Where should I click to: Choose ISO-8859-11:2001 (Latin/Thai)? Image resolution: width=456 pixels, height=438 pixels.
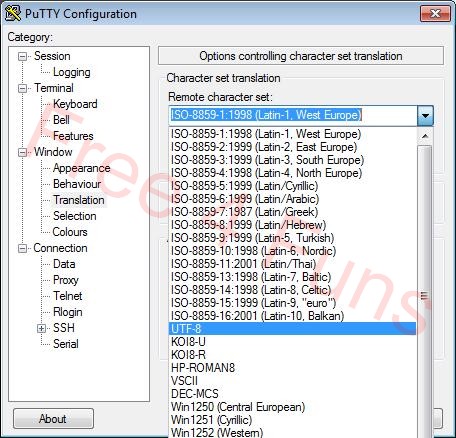coord(293,264)
